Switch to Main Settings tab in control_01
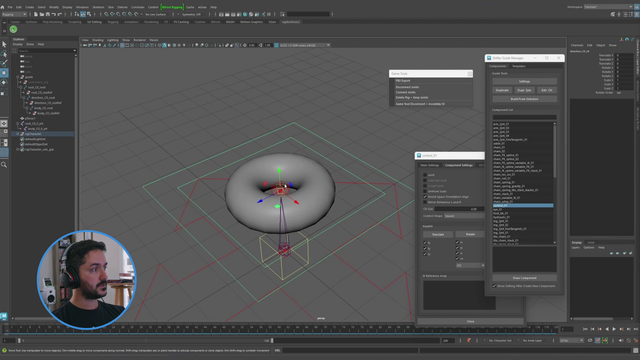Screen dimensions: 640x360 [x=429, y=165]
